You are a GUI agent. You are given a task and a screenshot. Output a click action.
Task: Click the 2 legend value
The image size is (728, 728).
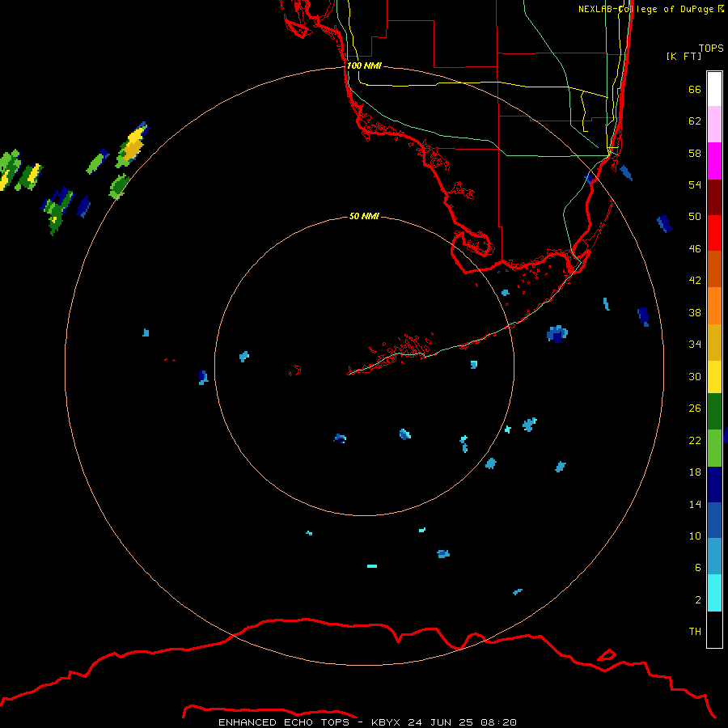pyautogui.click(x=697, y=600)
